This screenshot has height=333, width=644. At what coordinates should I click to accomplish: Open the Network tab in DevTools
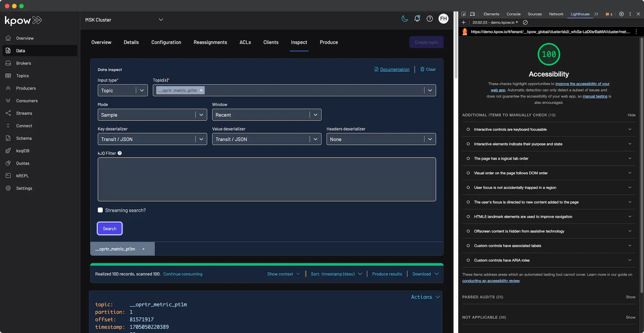[x=556, y=14]
